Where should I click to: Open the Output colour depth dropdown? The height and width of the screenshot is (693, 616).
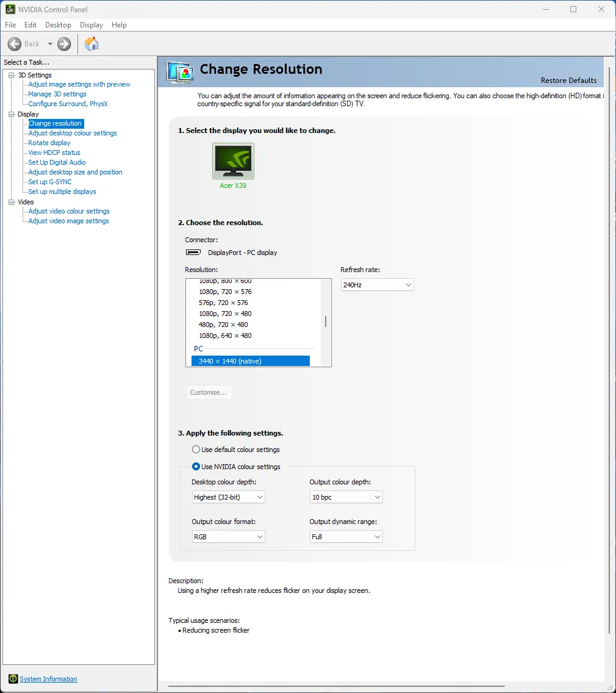346,497
